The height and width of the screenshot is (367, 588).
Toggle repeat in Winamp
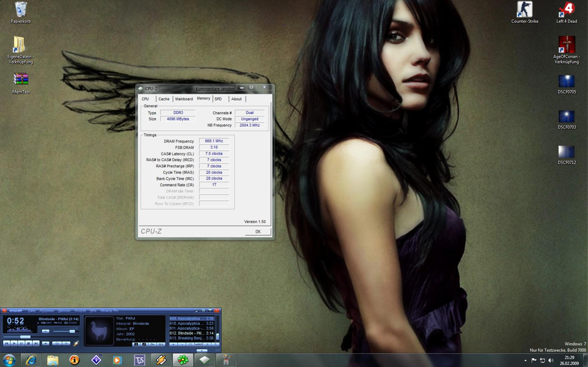point(66,344)
